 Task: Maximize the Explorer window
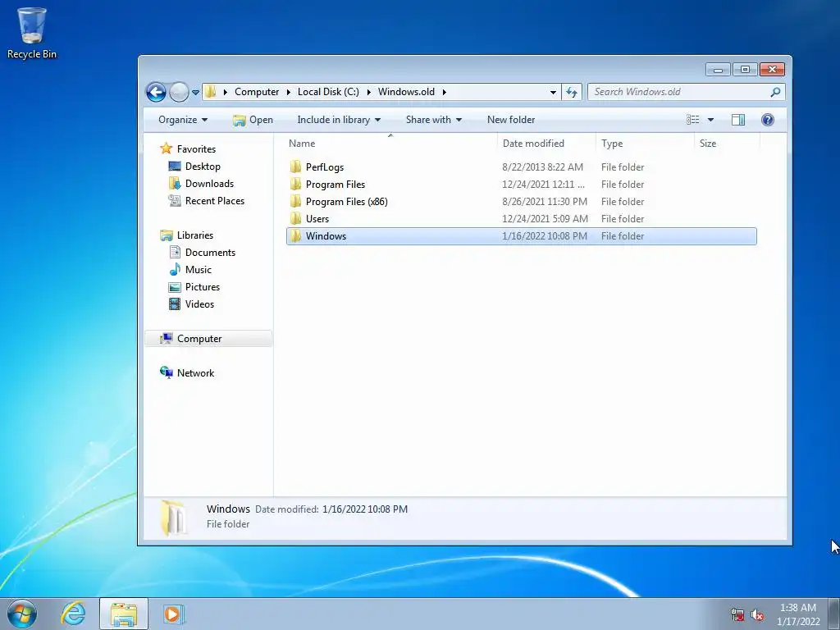(x=745, y=70)
